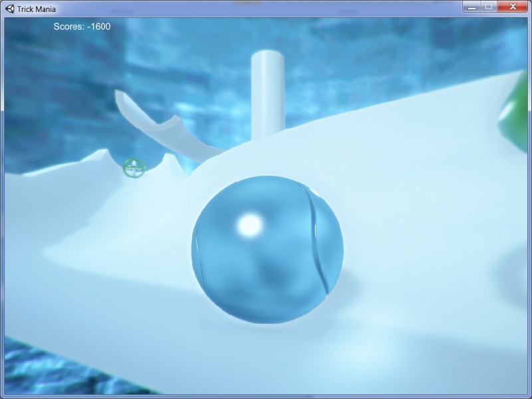Click the large blue ball

(267, 249)
